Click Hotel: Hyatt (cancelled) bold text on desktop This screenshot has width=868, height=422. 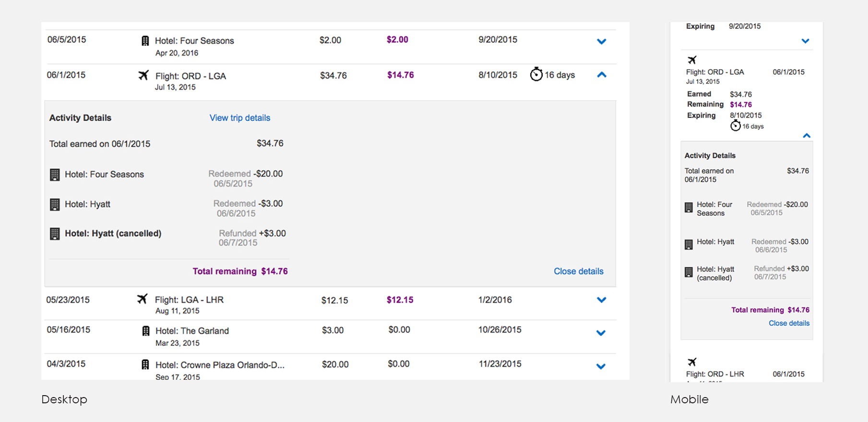pyautogui.click(x=113, y=234)
